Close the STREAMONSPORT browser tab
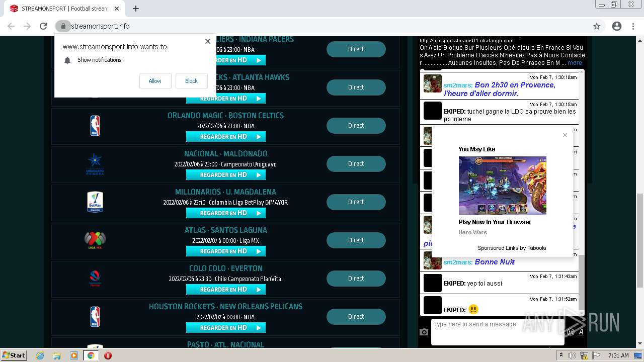The image size is (644, 362). coord(117,9)
